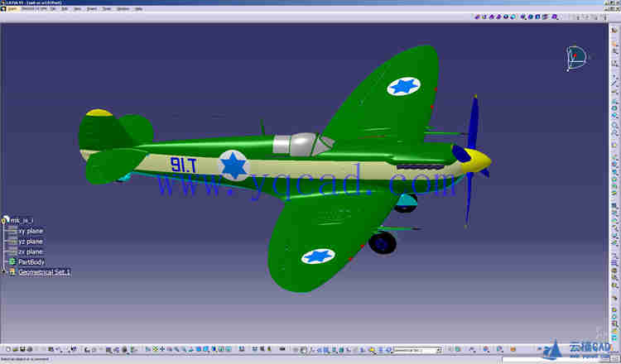Toggle Swap Visible Space icon
Viewport: 621px width, 364px height.
pos(229,350)
